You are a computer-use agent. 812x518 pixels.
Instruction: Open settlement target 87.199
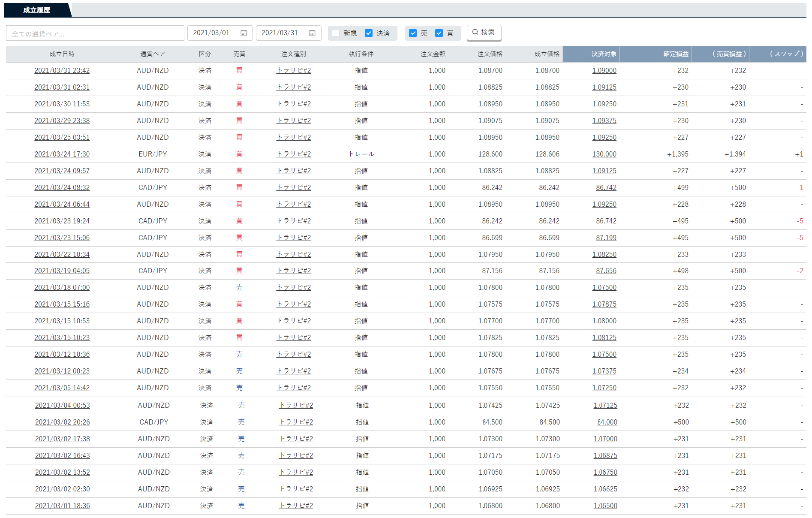coord(606,238)
